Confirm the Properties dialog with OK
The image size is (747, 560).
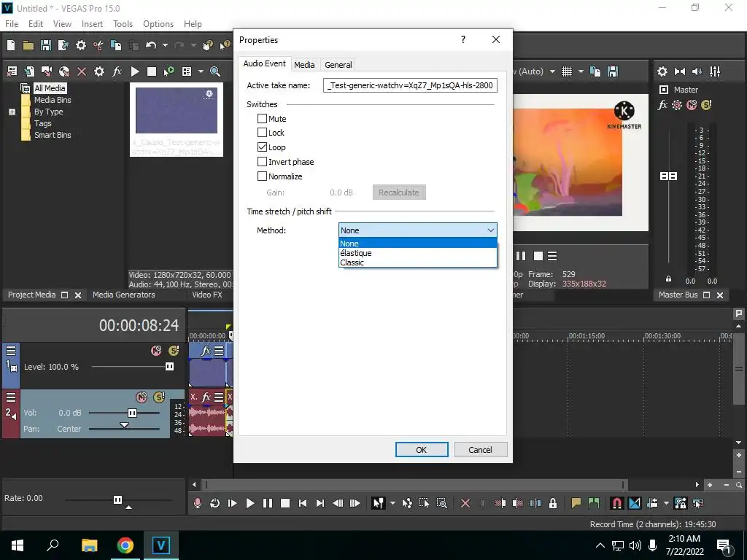pos(422,449)
